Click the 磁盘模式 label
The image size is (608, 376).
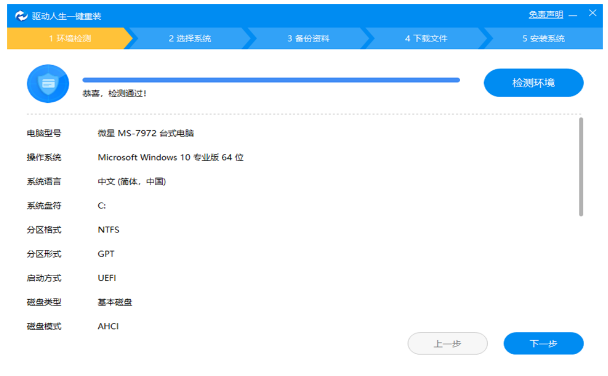tap(44, 326)
